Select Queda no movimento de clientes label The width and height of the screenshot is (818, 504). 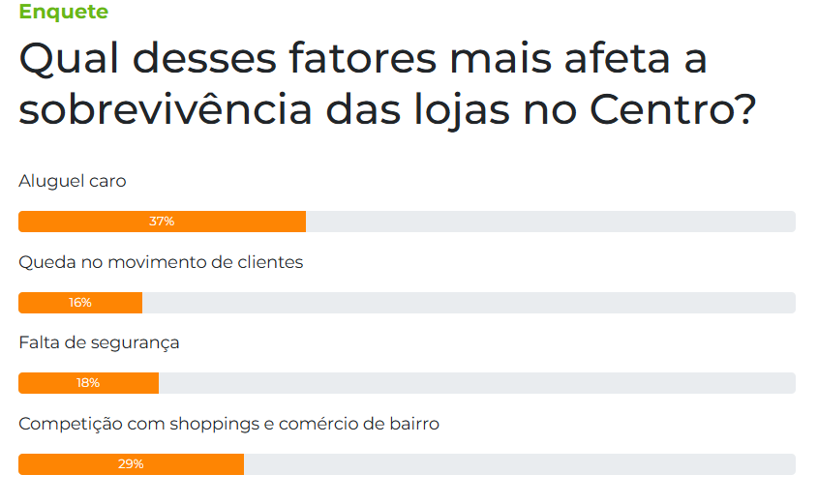coord(161,262)
